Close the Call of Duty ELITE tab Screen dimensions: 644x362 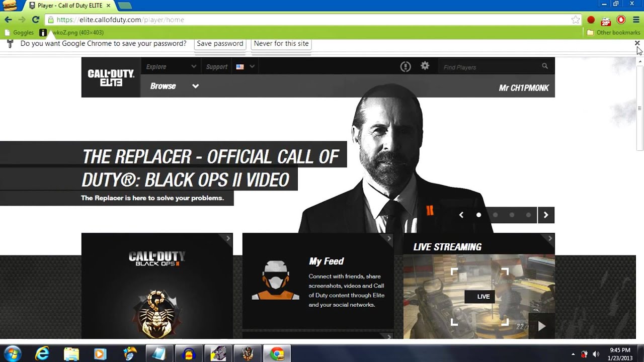tap(108, 6)
